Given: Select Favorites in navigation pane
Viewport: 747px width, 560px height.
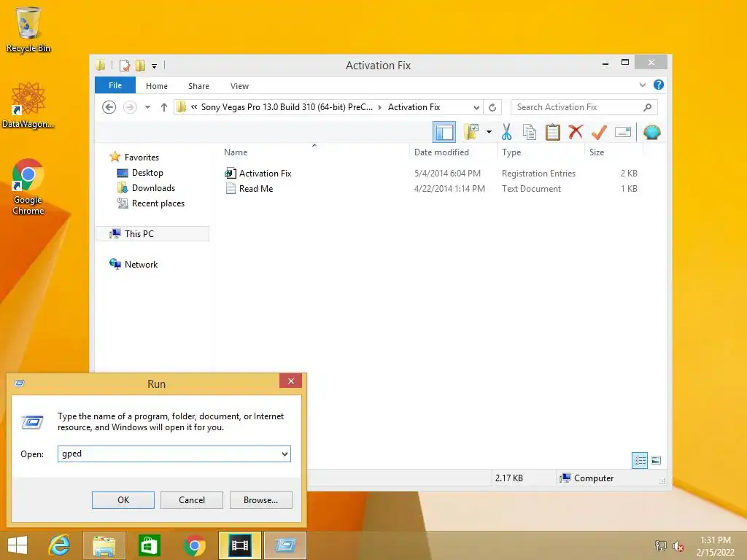Looking at the screenshot, I should coord(142,157).
